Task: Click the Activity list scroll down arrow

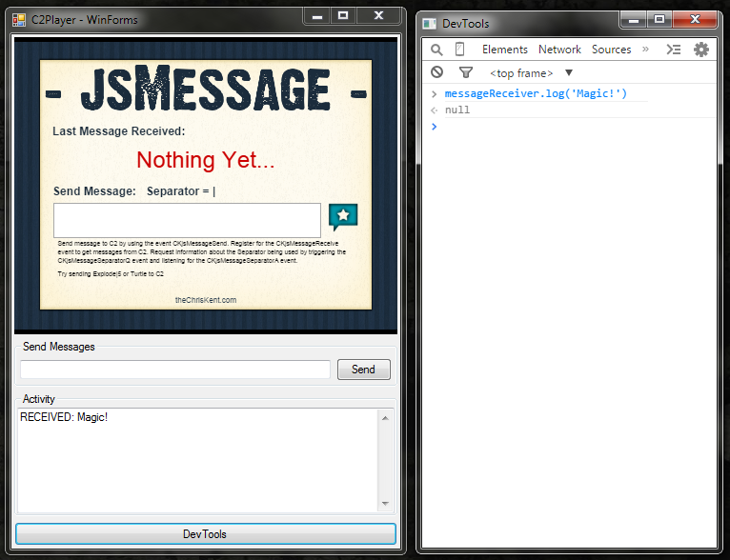Action: (385, 503)
